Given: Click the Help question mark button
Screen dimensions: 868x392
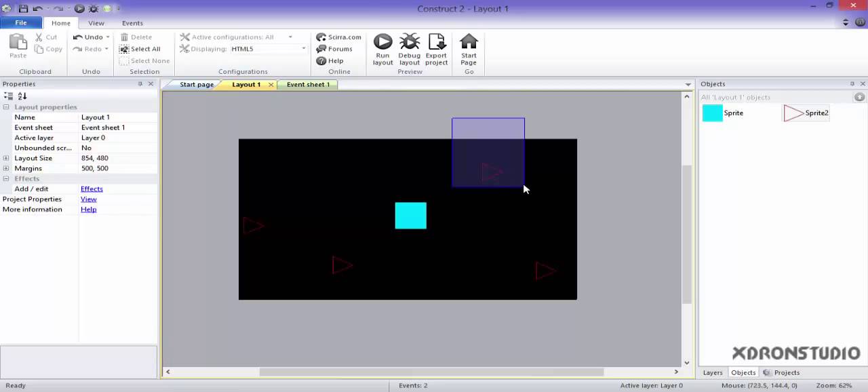Looking at the screenshot, I should click(330, 60).
